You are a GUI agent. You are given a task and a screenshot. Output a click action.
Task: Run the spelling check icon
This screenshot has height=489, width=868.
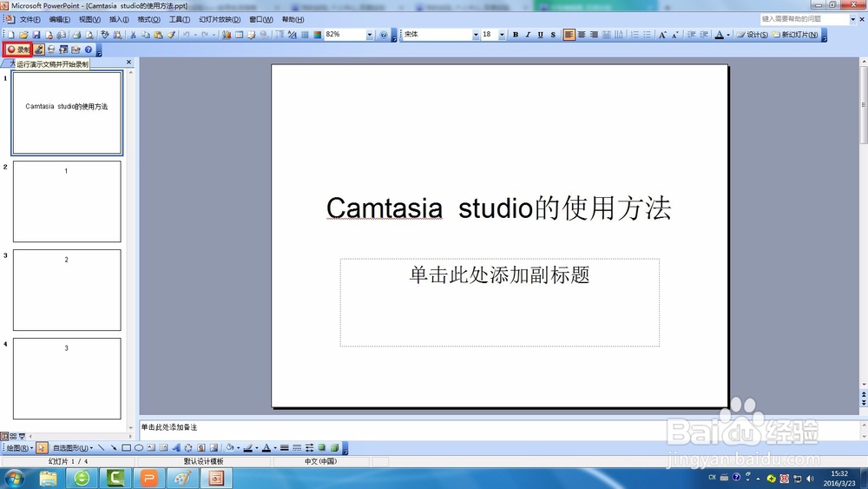(105, 35)
